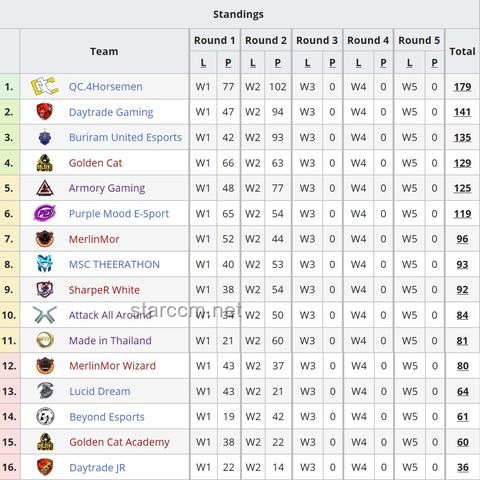Click the Beyond Esports round logo
The height and width of the screenshot is (480, 480).
coord(45,417)
